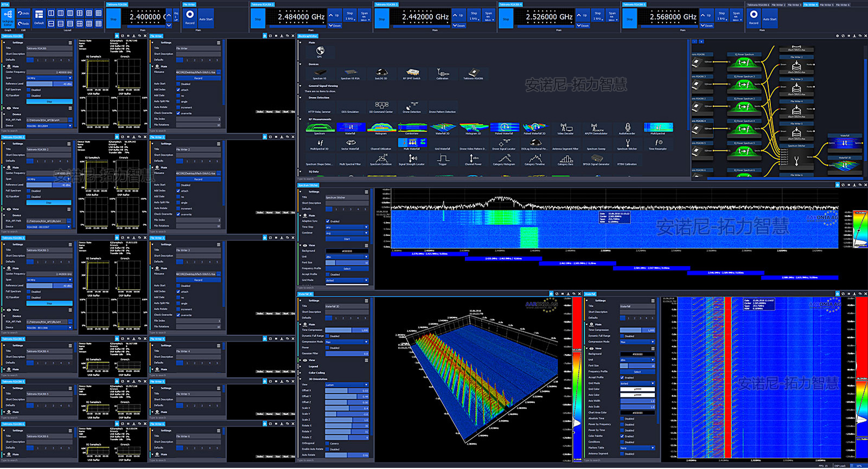Apply the Default layout
The height and width of the screenshot is (469, 868).
click(39, 17)
